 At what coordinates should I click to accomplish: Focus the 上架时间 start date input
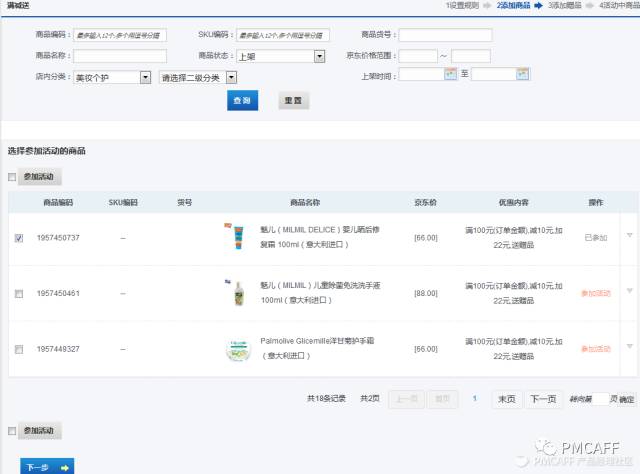[422, 74]
